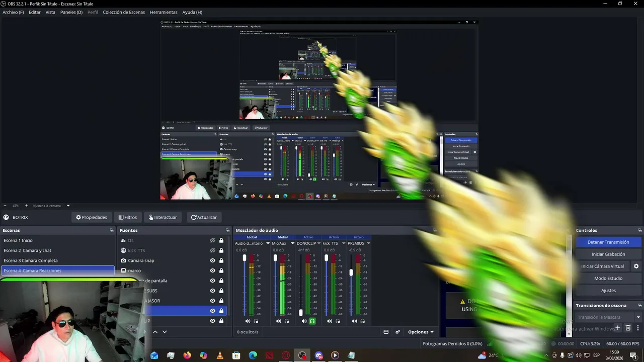Open advanced audio properties gears icon

(x=397, y=332)
